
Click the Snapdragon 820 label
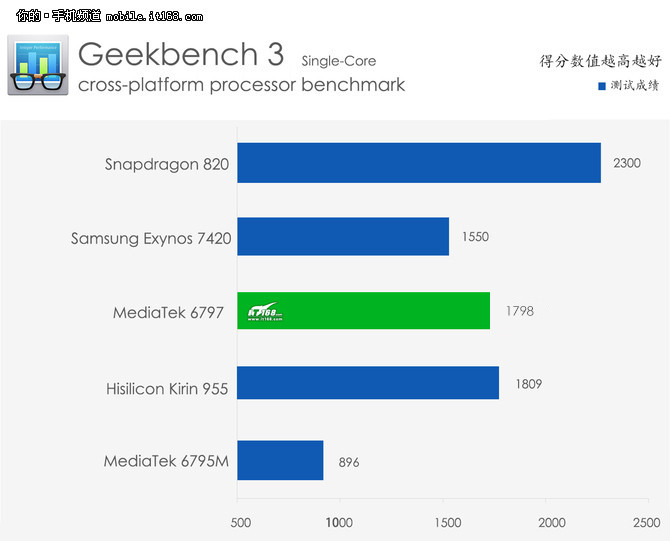point(167,164)
